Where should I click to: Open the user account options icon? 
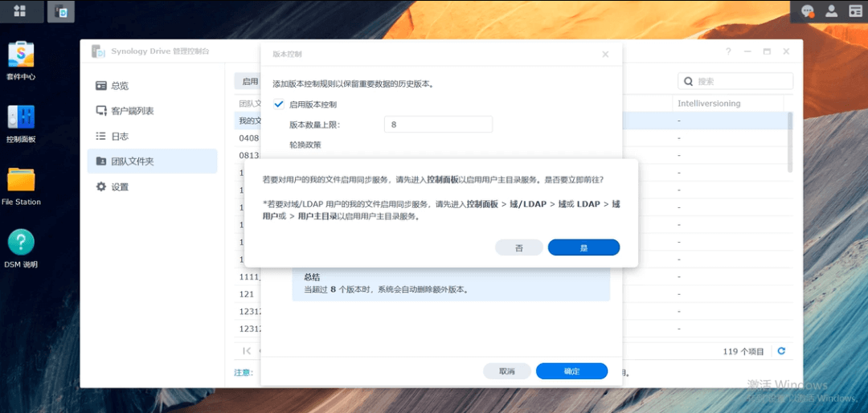click(831, 11)
